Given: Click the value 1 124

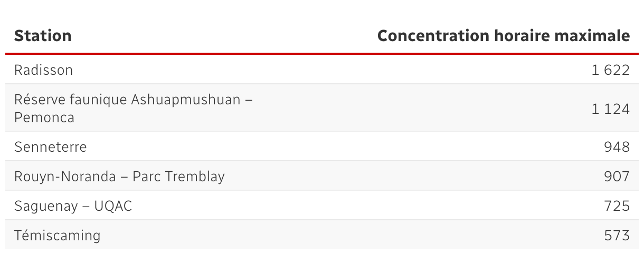Looking at the screenshot, I should click(611, 109).
